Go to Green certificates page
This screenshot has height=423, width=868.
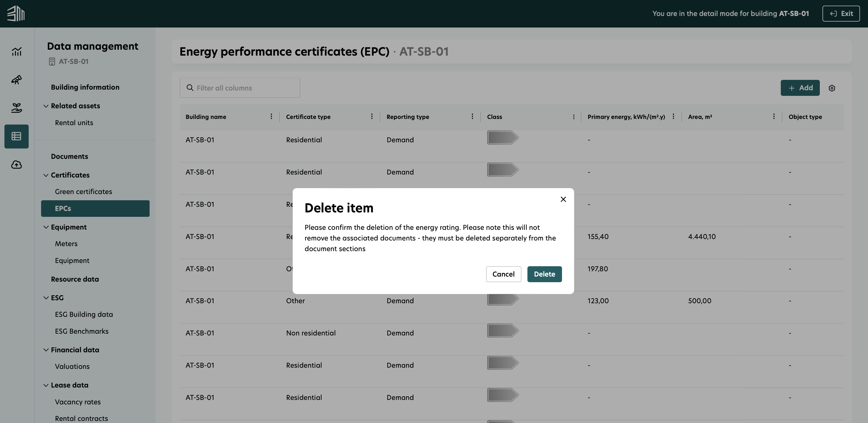tap(83, 191)
